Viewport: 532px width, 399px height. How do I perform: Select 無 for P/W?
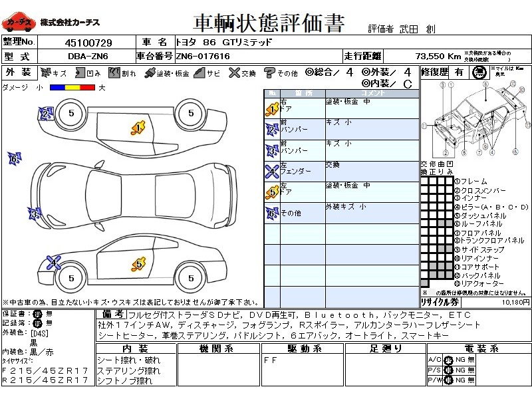point(471,380)
